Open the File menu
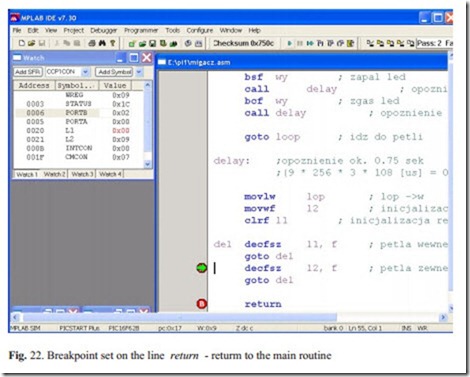This screenshot has height=377, width=470. [x=17, y=30]
